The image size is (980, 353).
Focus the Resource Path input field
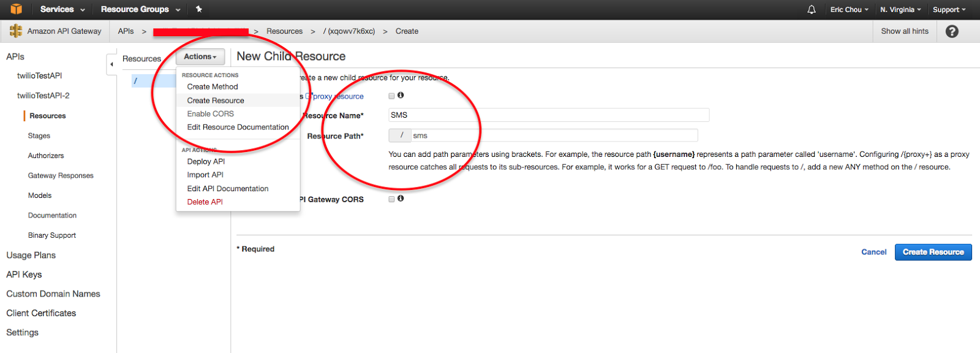(x=554, y=135)
